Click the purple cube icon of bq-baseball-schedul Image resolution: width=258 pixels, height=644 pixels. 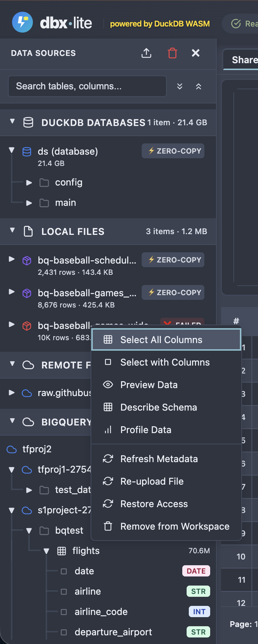27,261
